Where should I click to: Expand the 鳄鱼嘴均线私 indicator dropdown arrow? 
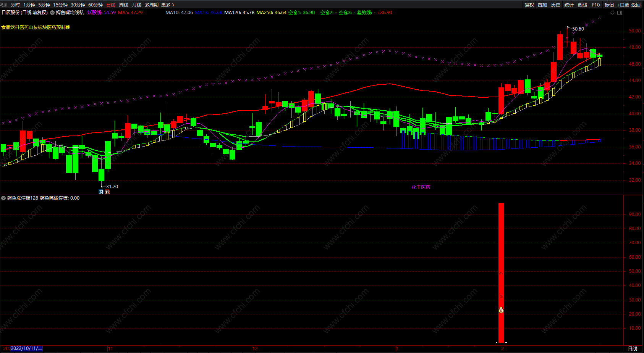tap(52, 13)
